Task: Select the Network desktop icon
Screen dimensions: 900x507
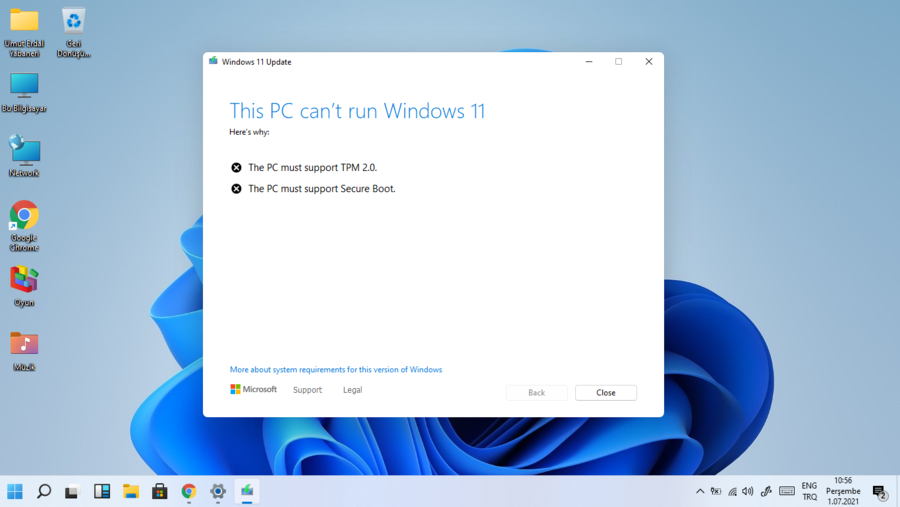Action: click(24, 156)
